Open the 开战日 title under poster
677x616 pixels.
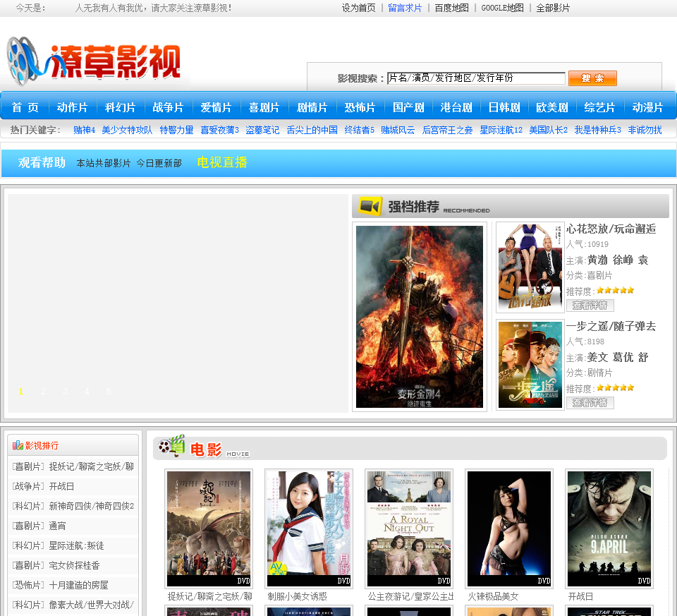click(x=580, y=596)
